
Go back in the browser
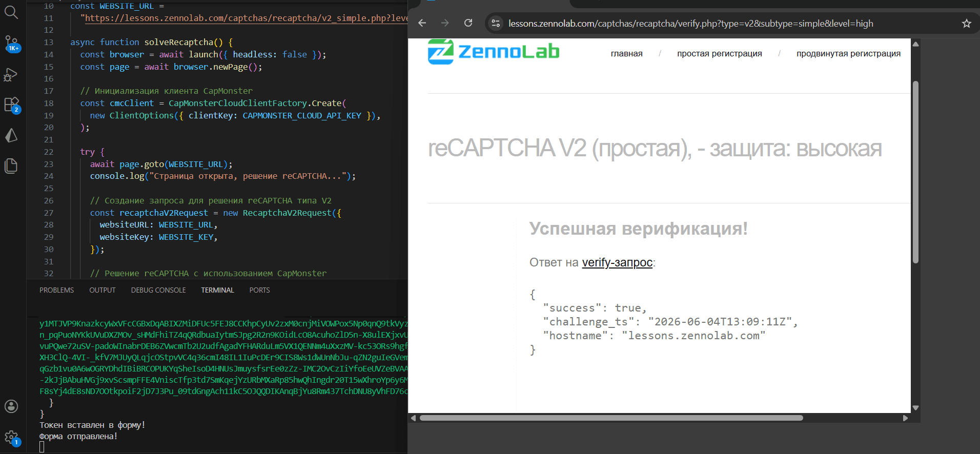tap(422, 23)
